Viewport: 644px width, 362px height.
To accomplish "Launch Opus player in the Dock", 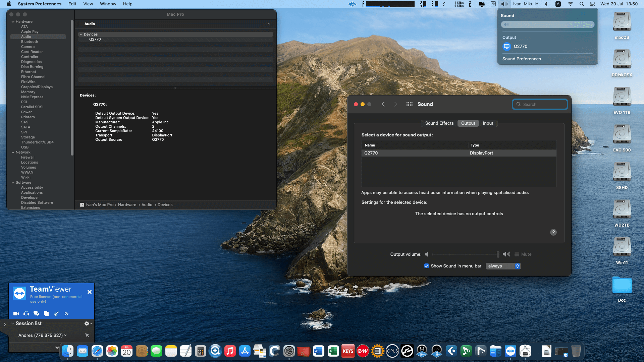I will 392,351.
